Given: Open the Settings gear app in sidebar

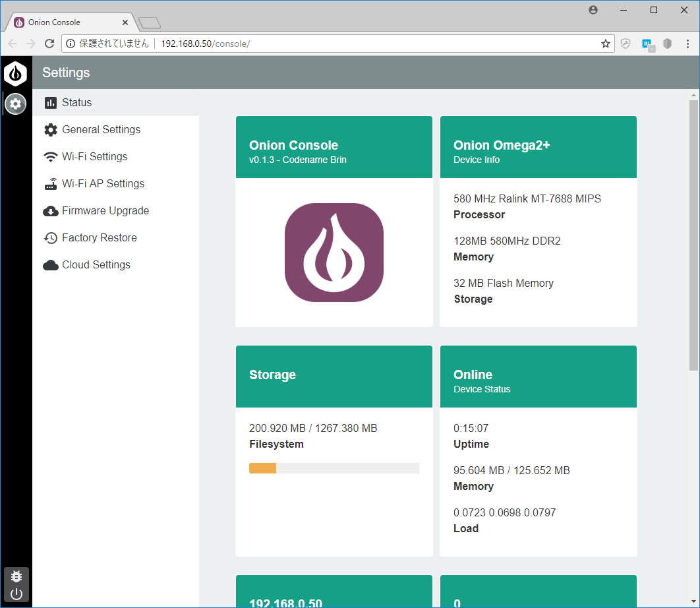Looking at the screenshot, I should tap(16, 104).
